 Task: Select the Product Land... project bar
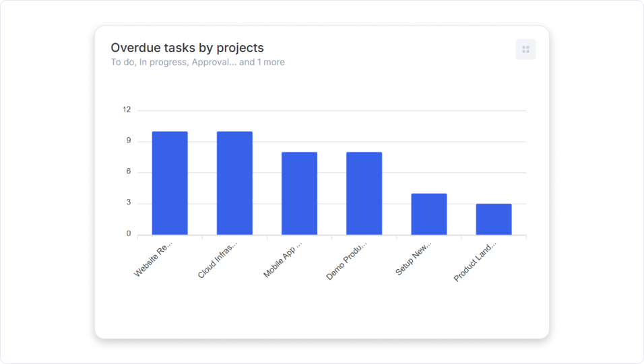click(x=494, y=219)
